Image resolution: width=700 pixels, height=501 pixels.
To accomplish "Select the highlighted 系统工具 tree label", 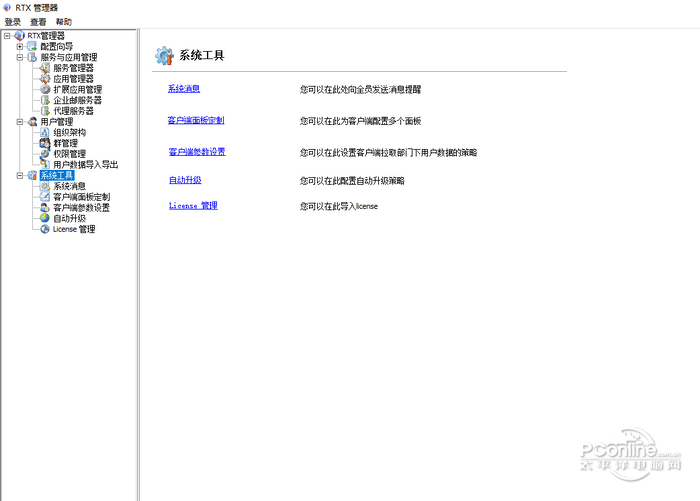I will point(57,175).
